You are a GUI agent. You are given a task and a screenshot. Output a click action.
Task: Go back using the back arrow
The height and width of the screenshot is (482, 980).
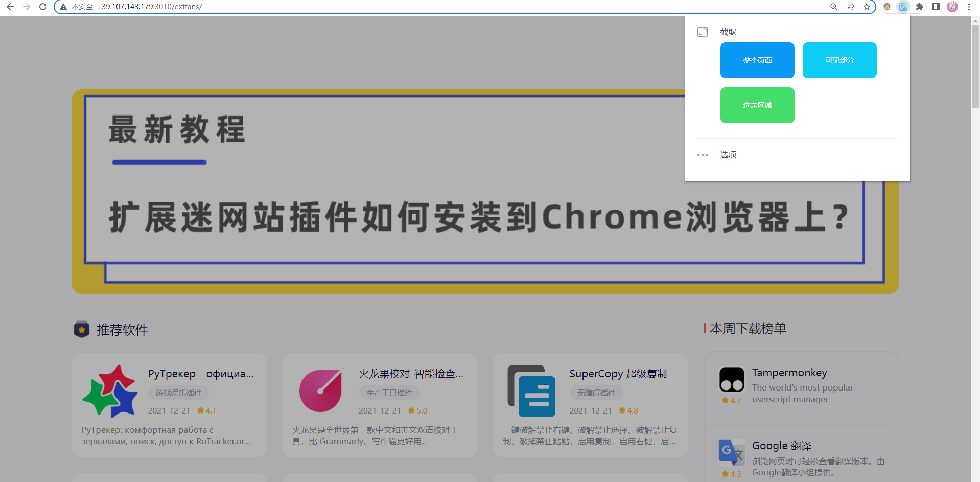10,7
